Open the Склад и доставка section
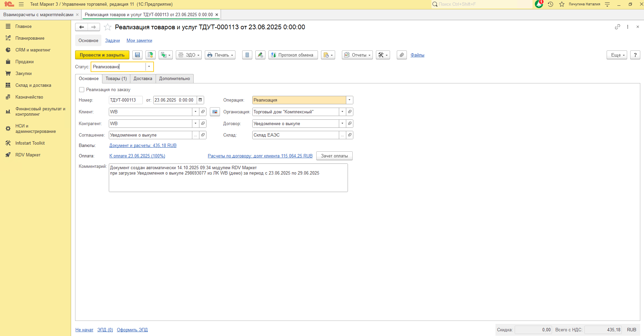This screenshot has width=644, height=336. 33,85
